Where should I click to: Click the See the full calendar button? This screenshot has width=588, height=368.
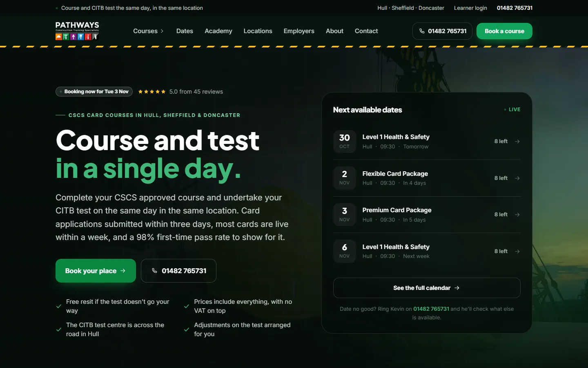[x=427, y=288]
